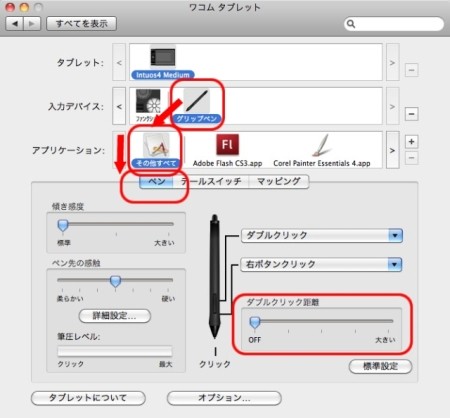Screen dimensions: 450x418
Task: Add an application with the plus button
Action: [411, 142]
